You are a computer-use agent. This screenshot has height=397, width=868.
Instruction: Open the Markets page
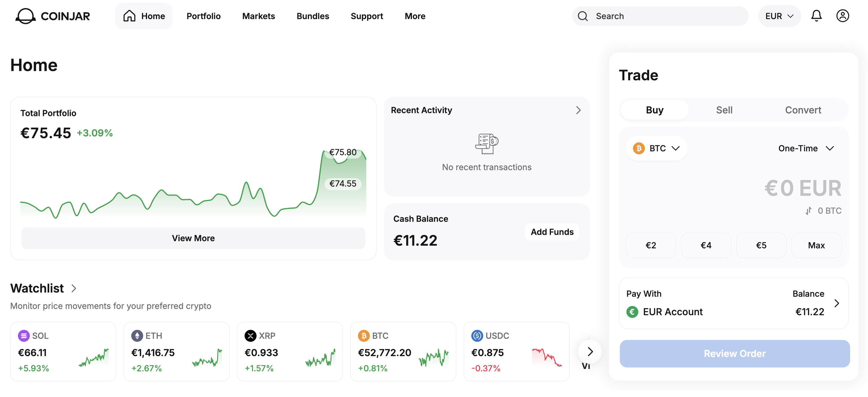coord(258,16)
